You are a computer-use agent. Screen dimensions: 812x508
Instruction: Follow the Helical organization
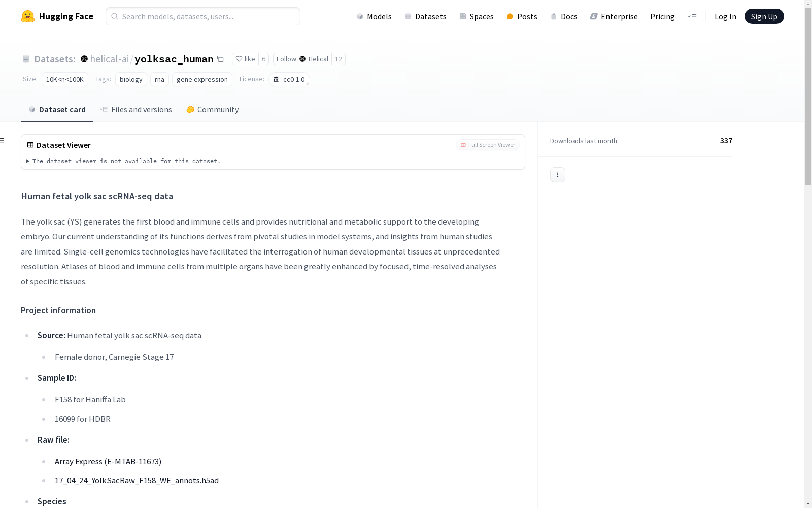click(302, 59)
